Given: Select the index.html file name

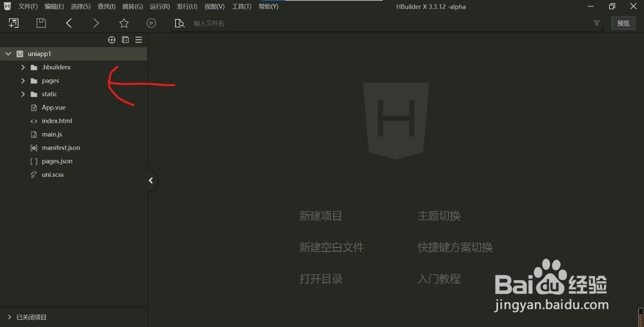Looking at the screenshot, I should pos(57,121).
